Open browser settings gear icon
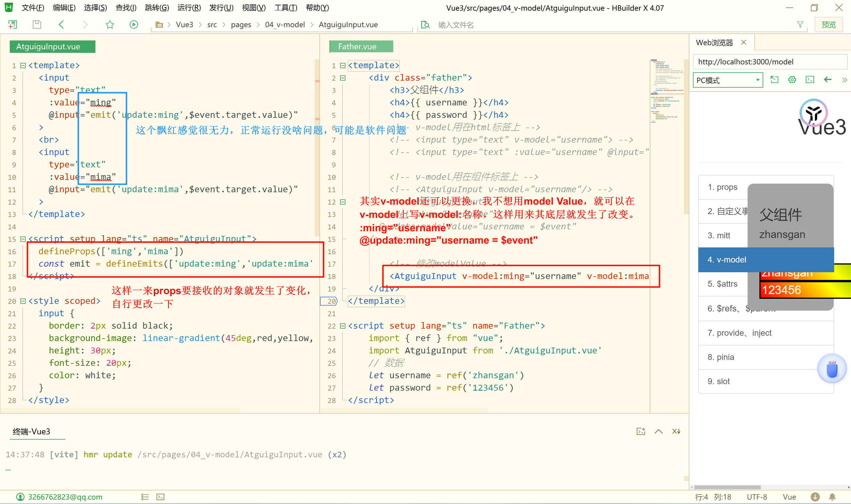851x504 pixels. tap(792, 80)
